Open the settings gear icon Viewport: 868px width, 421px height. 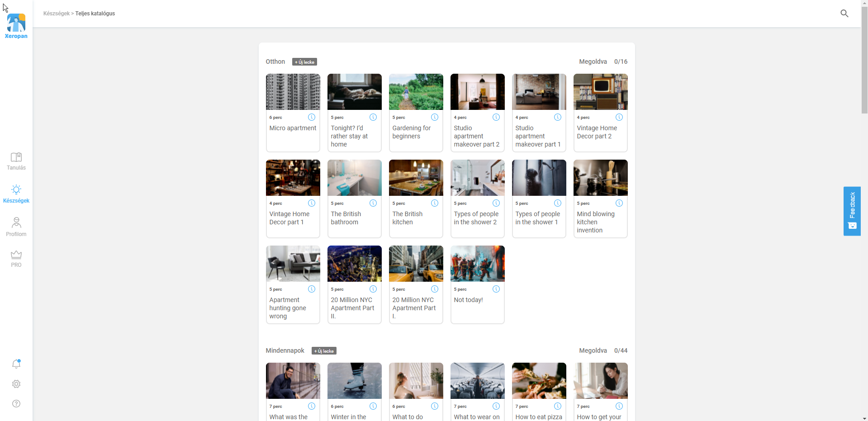point(16,384)
